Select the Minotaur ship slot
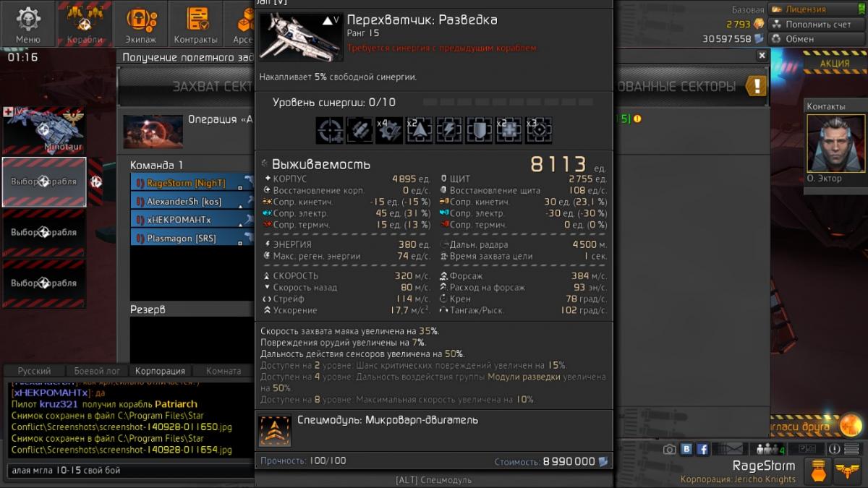868x488 pixels. click(x=44, y=130)
